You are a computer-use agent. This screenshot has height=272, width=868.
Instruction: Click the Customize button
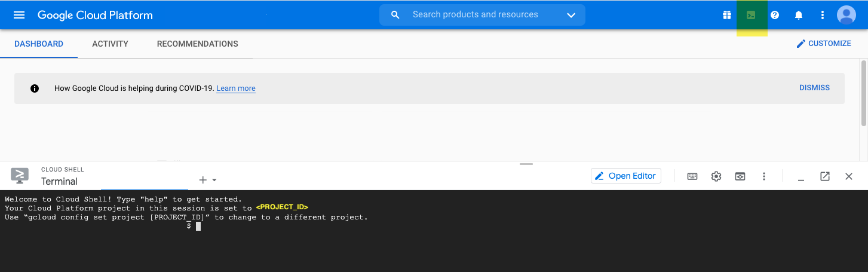point(824,44)
